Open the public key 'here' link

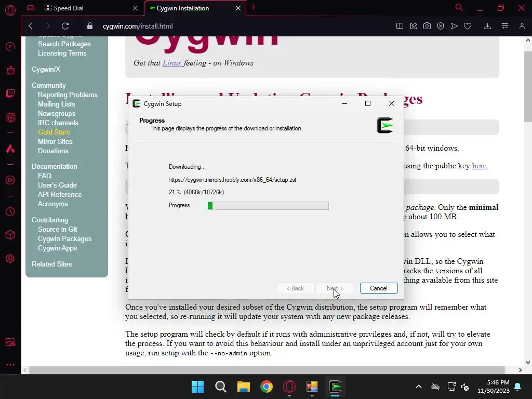click(479, 166)
